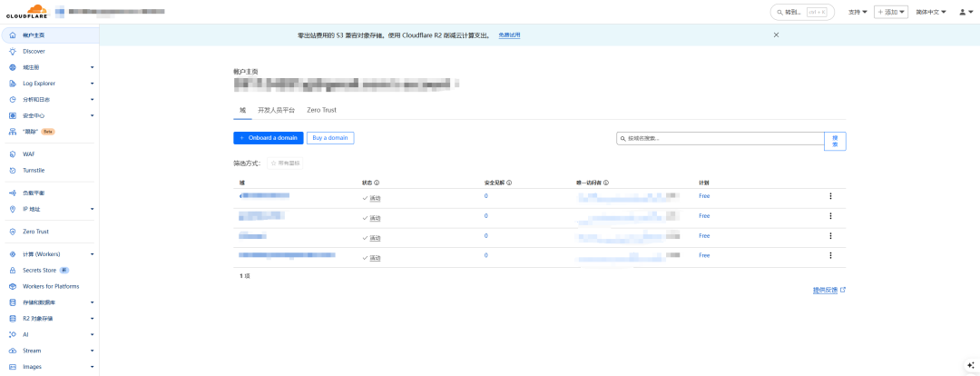Switch to the Zero Trust tab

click(x=321, y=110)
